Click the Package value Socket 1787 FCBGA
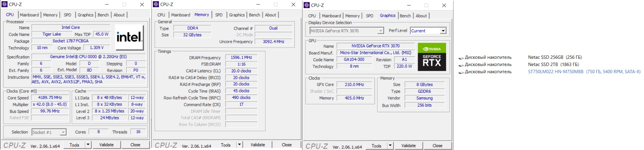The width and height of the screenshot is (644, 150). [x=71, y=41]
